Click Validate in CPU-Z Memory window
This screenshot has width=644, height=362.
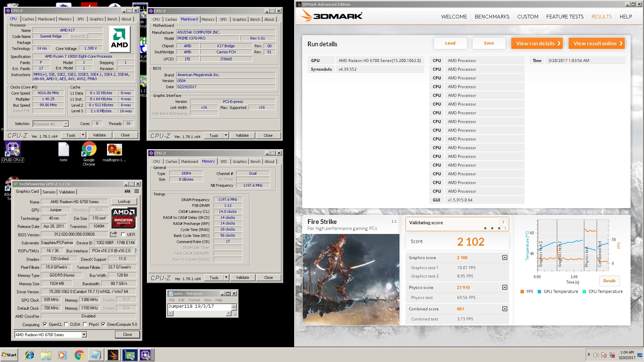point(242,278)
